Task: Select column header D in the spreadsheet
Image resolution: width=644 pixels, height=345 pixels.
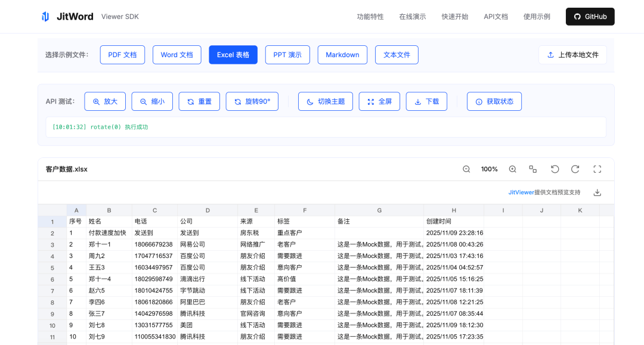Action: (x=208, y=210)
